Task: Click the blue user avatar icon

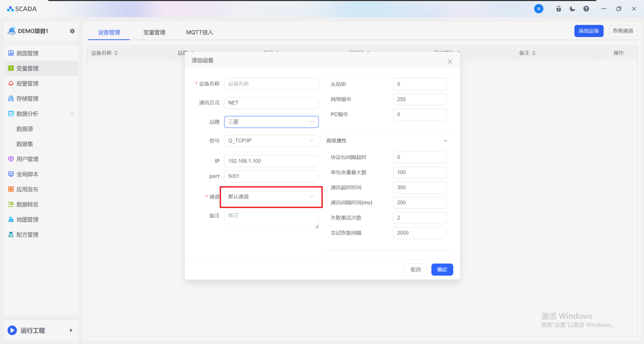Action: pos(539,9)
